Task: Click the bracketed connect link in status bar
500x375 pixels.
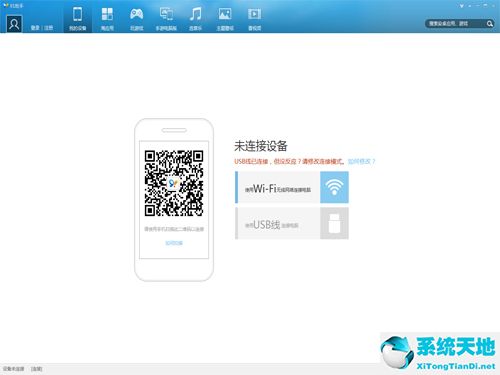Action: pyautogui.click(x=36, y=369)
